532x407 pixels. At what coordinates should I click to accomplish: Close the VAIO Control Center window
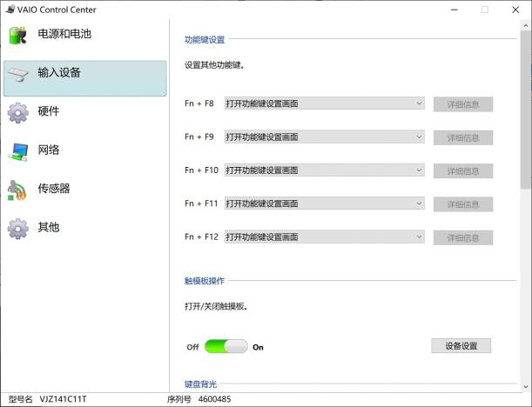click(515, 10)
